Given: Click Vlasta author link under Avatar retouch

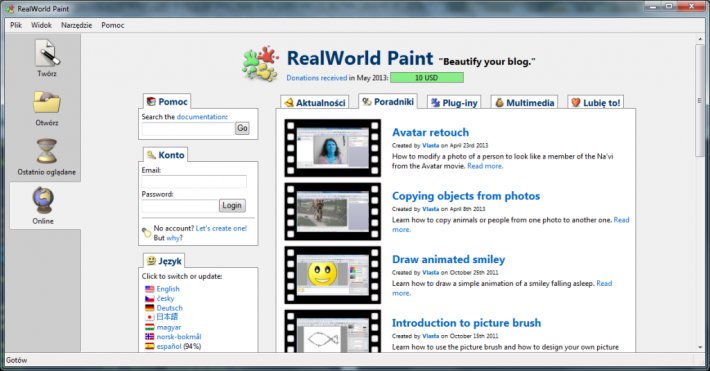Looking at the screenshot, I should (431, 145).
